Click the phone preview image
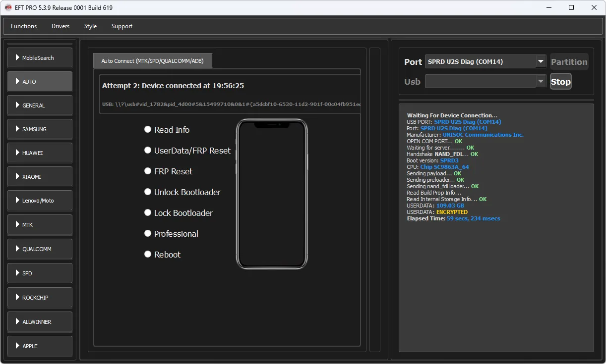The width and height of the screenshot is (606, 364). (272, 194)
